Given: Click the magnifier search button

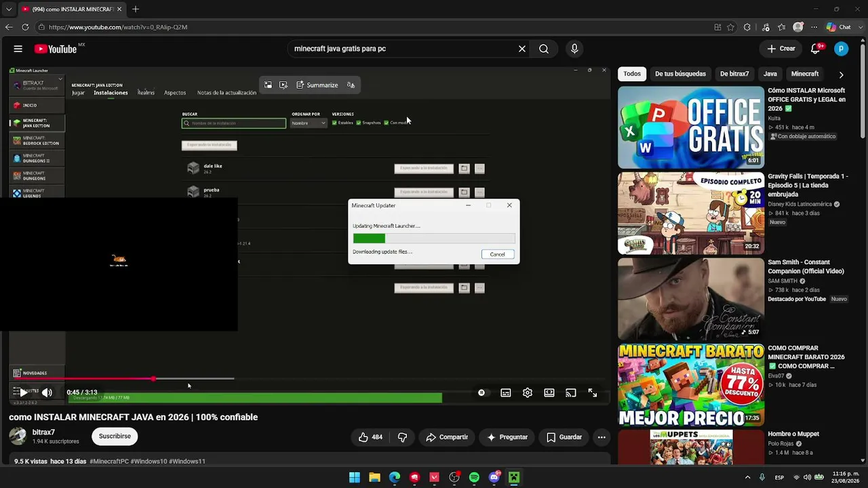Looking at the screenshot, I should tap(544, 49).
